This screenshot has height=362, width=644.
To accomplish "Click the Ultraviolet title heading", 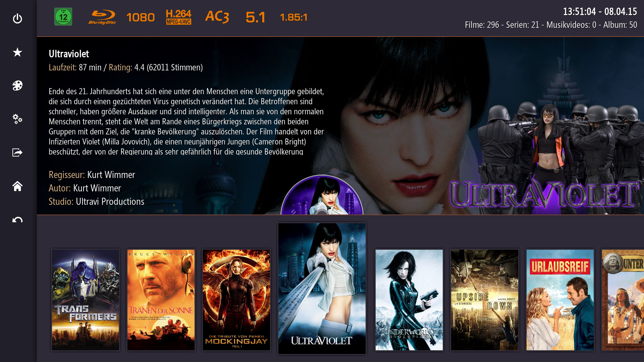I will tap(69, 54).
